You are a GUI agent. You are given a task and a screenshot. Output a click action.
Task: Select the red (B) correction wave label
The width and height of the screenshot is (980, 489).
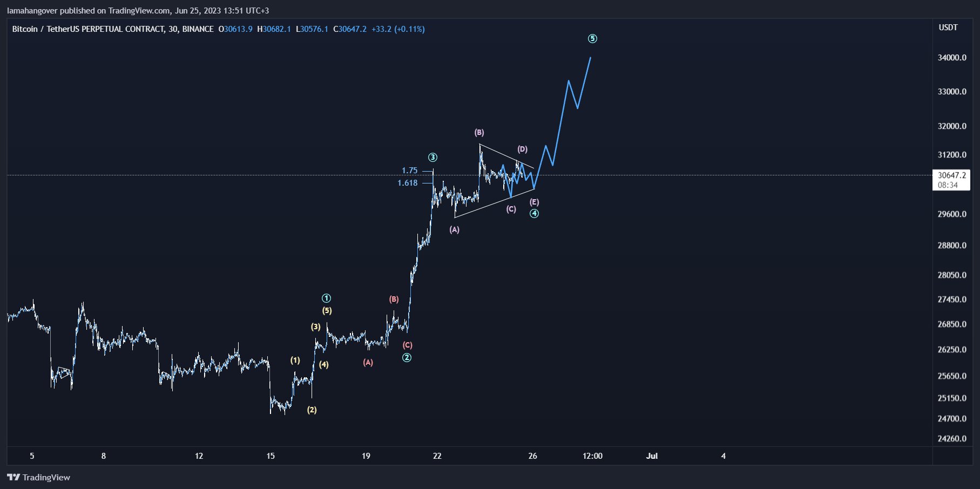click(x=394, y=300)
